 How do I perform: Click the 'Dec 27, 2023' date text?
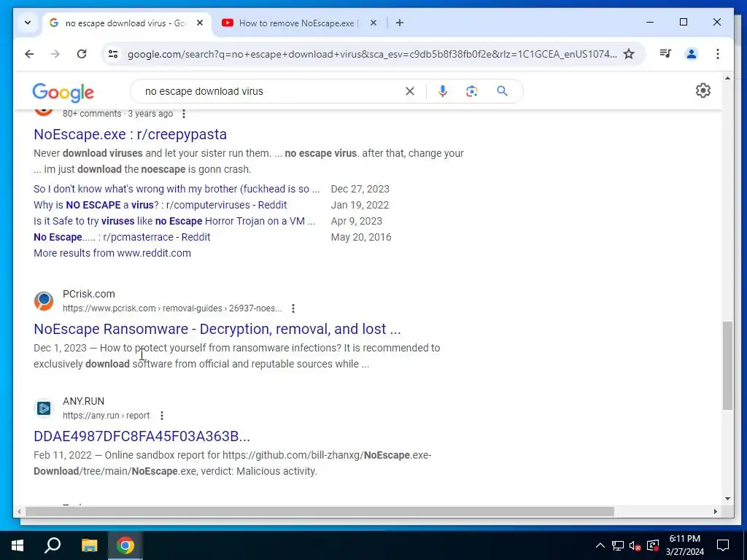tap(360, 189)
